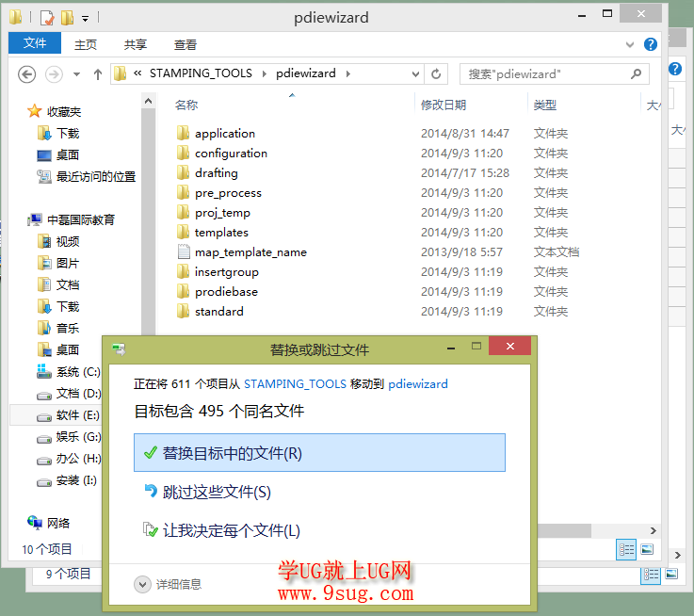Go up one folder level arrow
The width and height of the screenshot is (694, 616).
click(x=98, y=74)
